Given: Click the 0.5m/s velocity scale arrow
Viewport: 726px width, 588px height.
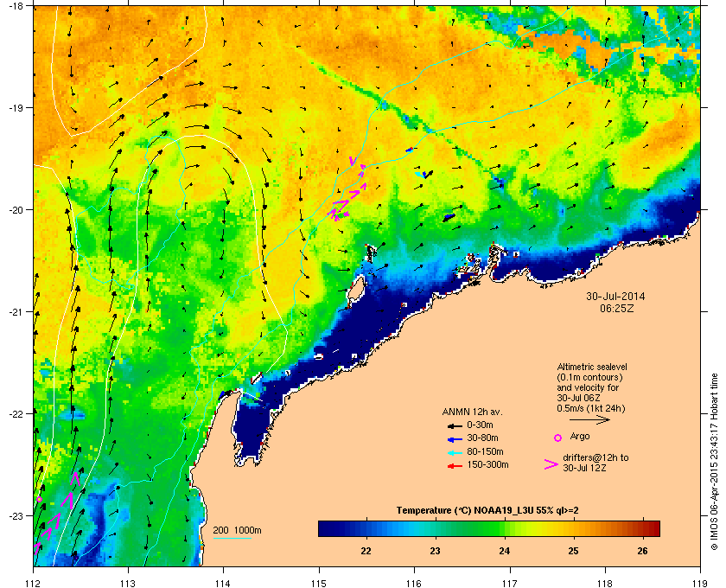Looking at the screenshot, I should pyautogui.click(x=589, y=420).
